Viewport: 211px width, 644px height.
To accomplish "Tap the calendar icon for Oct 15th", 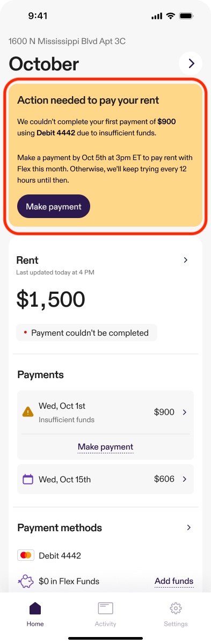I will [x=28, y=479].
